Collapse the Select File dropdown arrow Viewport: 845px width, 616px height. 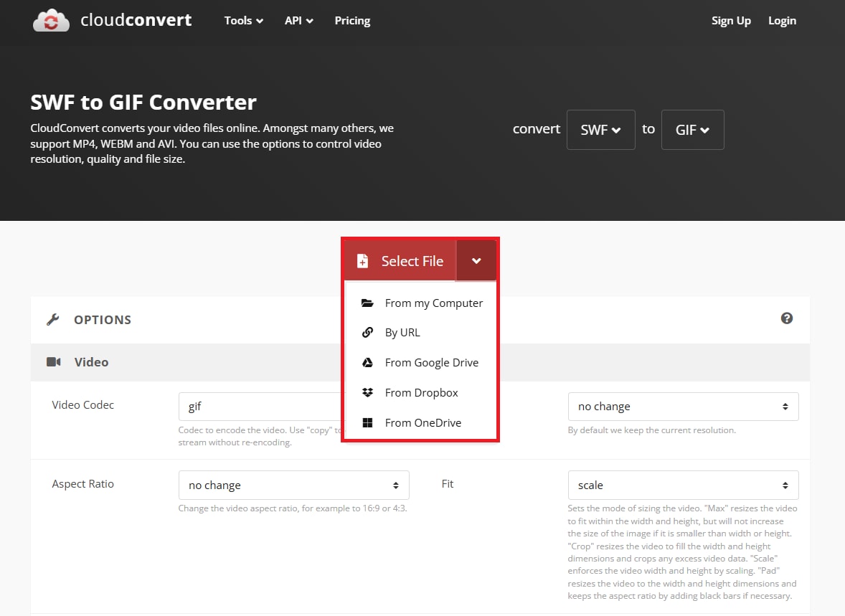click(476, 261)
